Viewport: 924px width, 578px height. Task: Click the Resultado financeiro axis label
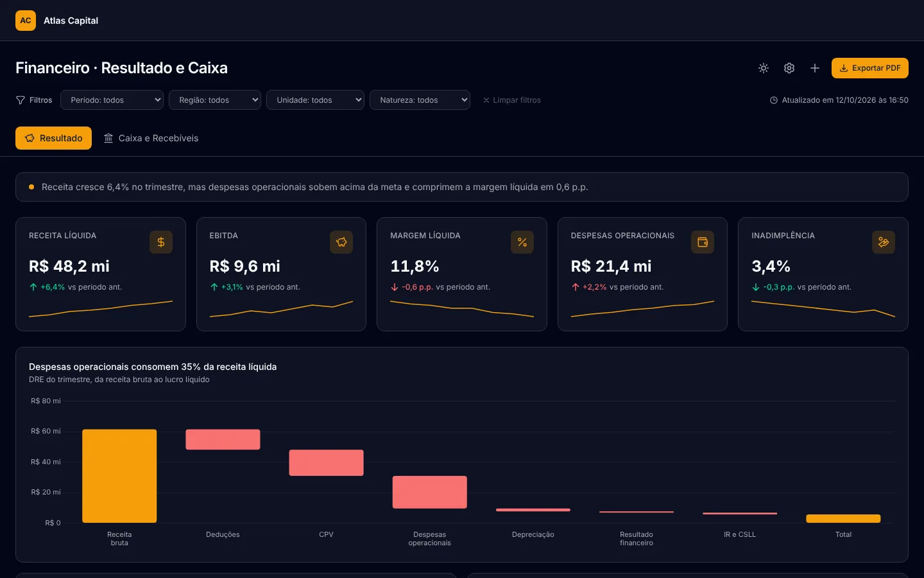tap(637, 539)
